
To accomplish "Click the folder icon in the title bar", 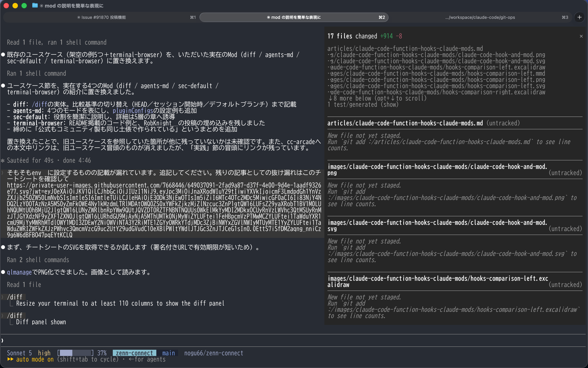I will pos(35,5).
